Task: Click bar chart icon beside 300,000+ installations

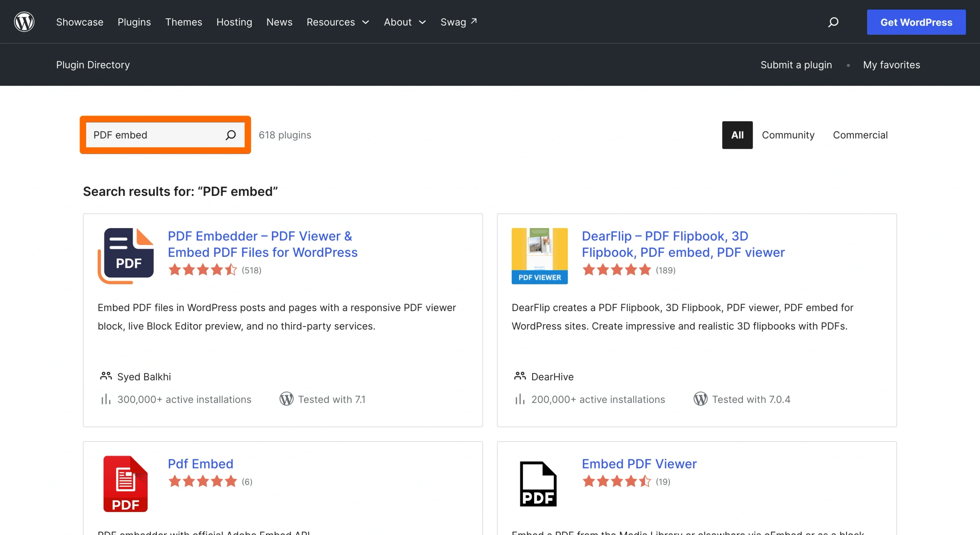Action: (x=106, y=399)
